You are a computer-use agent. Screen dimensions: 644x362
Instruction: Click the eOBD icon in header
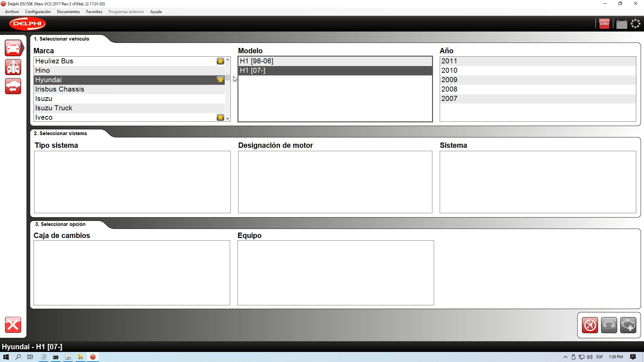click(x=604, y=24)
